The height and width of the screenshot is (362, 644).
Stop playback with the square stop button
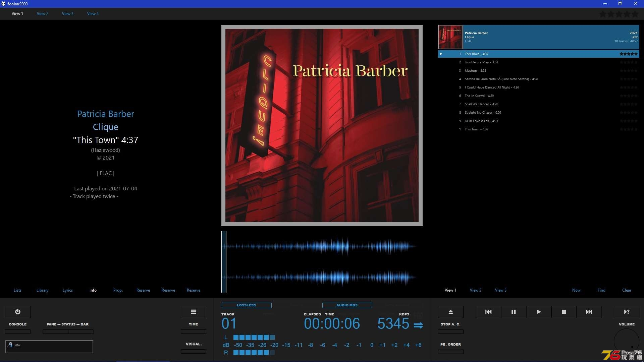pyautogui.click(x=564, y=312)
